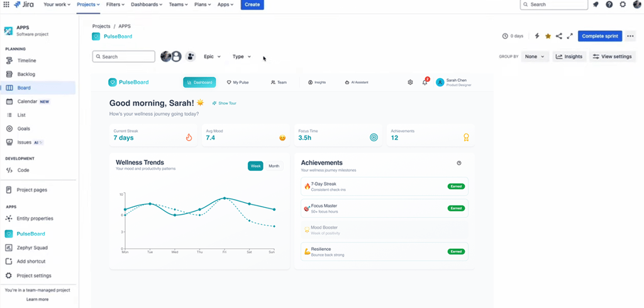Expand the Epic filter dropdown
The width and height of the screenshot is (644, 308).
213,56
